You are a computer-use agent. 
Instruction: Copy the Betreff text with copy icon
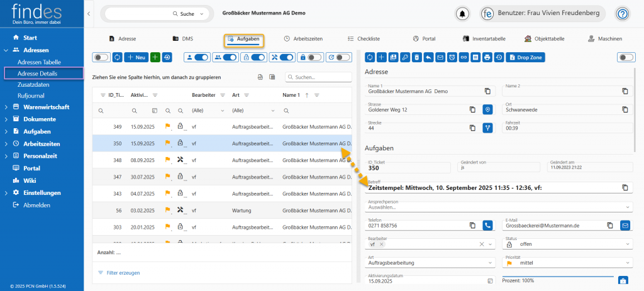coord(625,187)
